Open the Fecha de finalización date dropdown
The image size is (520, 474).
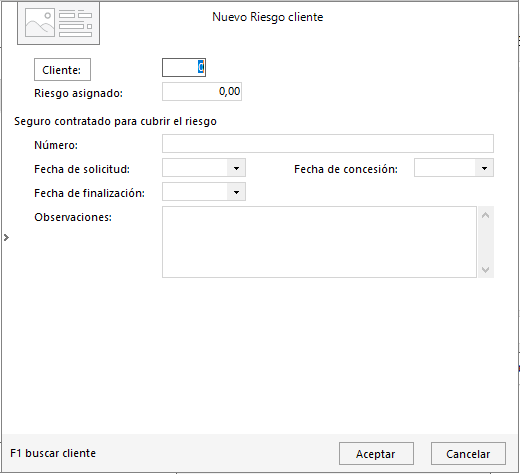click(236, 192)
